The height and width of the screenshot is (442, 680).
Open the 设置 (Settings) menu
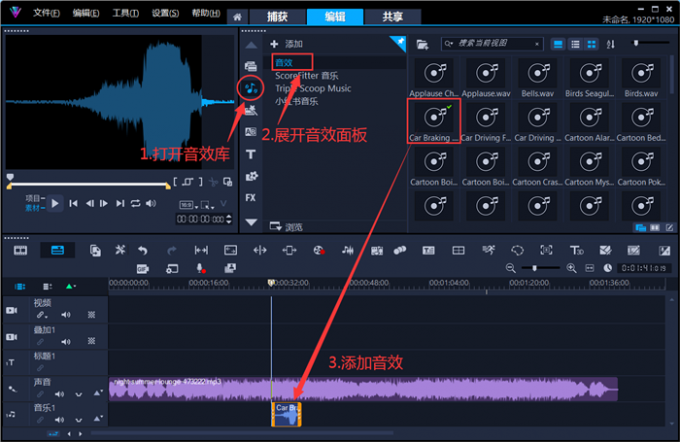tap(165, 13)
